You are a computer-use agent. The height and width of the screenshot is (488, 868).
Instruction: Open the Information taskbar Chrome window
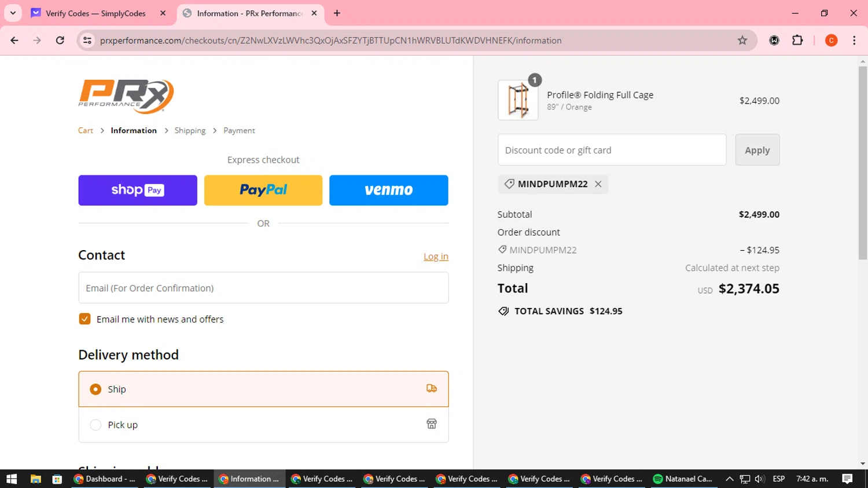coord(249,479)
